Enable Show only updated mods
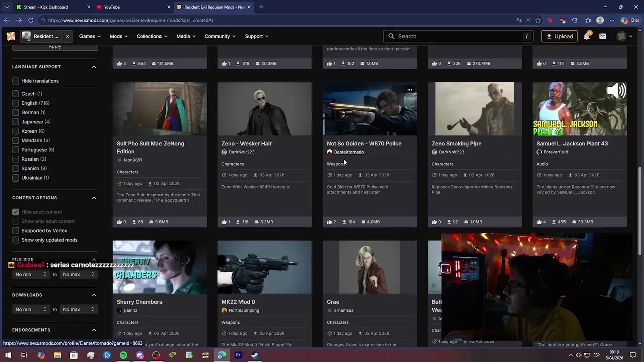Viewport: 644px width, 362px height. coord(16,240)
